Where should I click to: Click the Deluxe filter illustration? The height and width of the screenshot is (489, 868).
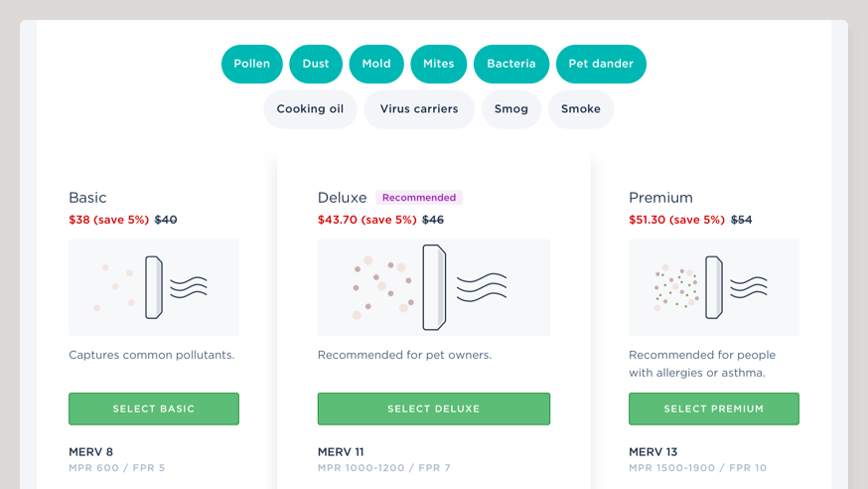(434, 287)
